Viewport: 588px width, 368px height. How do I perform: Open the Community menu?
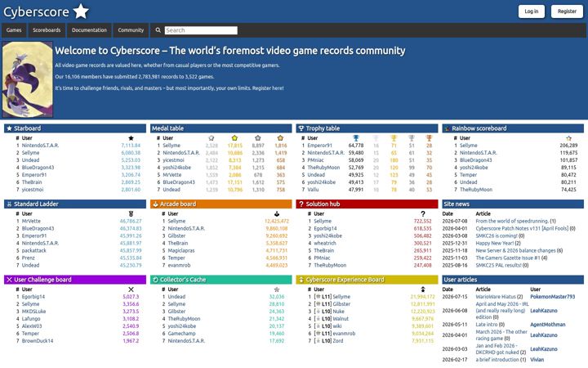click(x=131, y=30)
